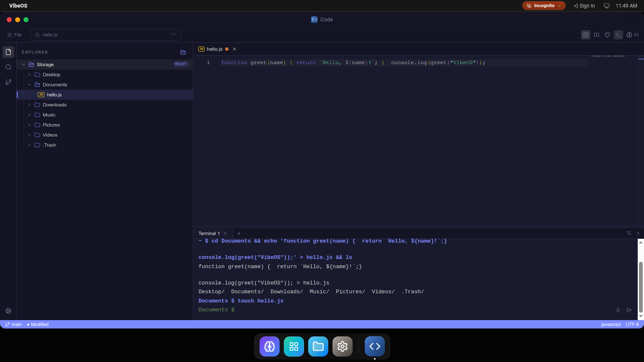Open the apps grid icon in dock
This screenshot has width=644, height=362.
pos(294,346)
